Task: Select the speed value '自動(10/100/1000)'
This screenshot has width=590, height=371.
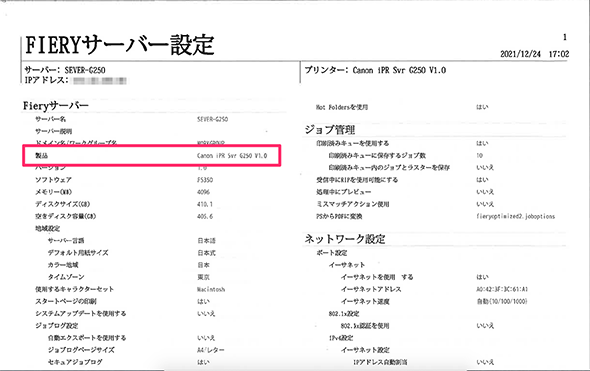Action: 502,301
